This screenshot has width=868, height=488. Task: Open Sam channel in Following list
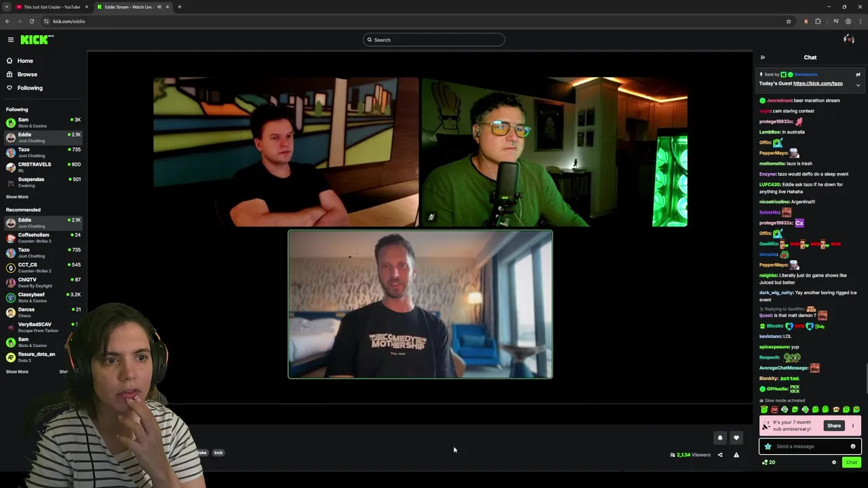[x=43, y=123]
